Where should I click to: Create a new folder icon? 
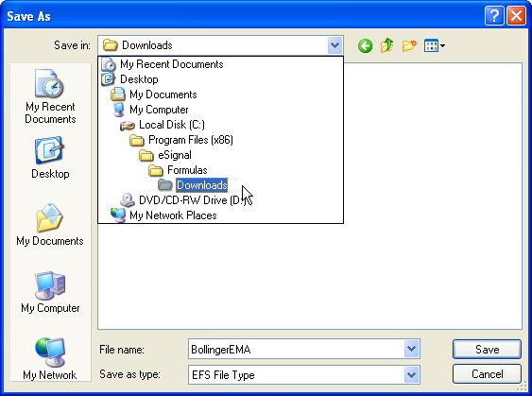(409, 45)
